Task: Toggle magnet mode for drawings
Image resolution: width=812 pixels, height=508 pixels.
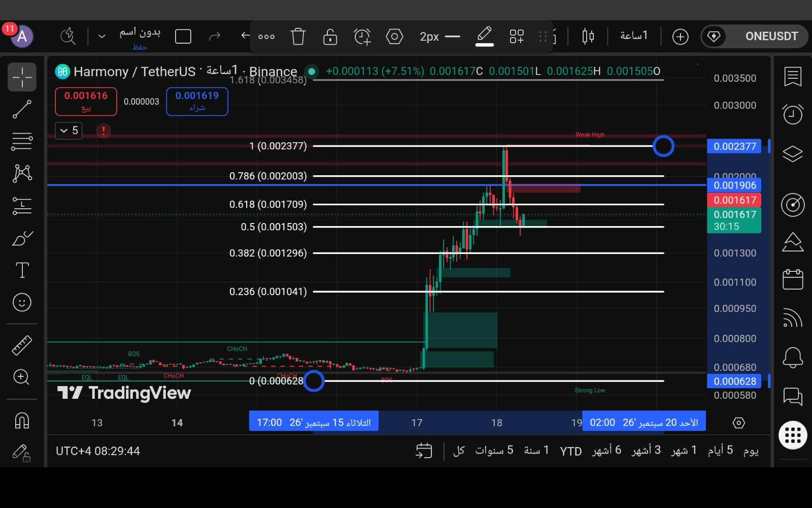Action: pos(22,421)
